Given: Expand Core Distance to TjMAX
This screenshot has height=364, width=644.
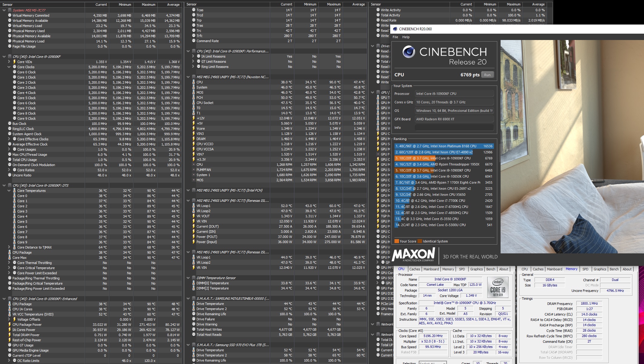Looking at the screenshot, I should coord(9,247).
